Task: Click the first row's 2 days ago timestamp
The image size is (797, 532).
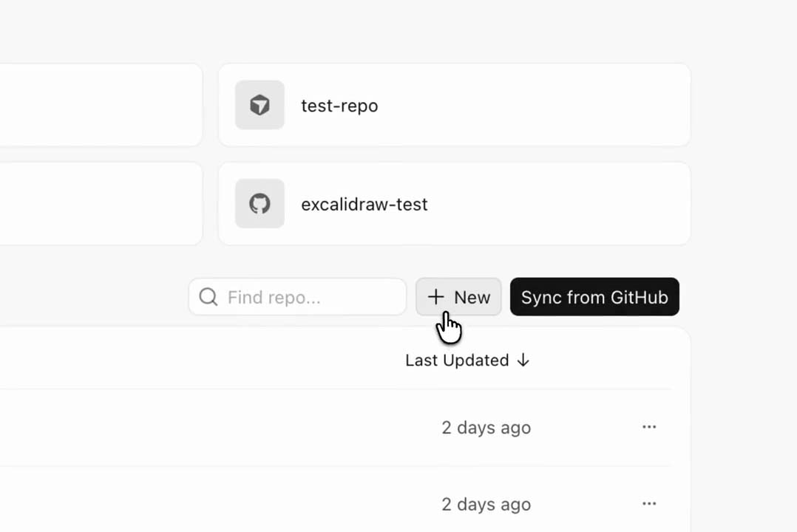Action: [486, 427]
